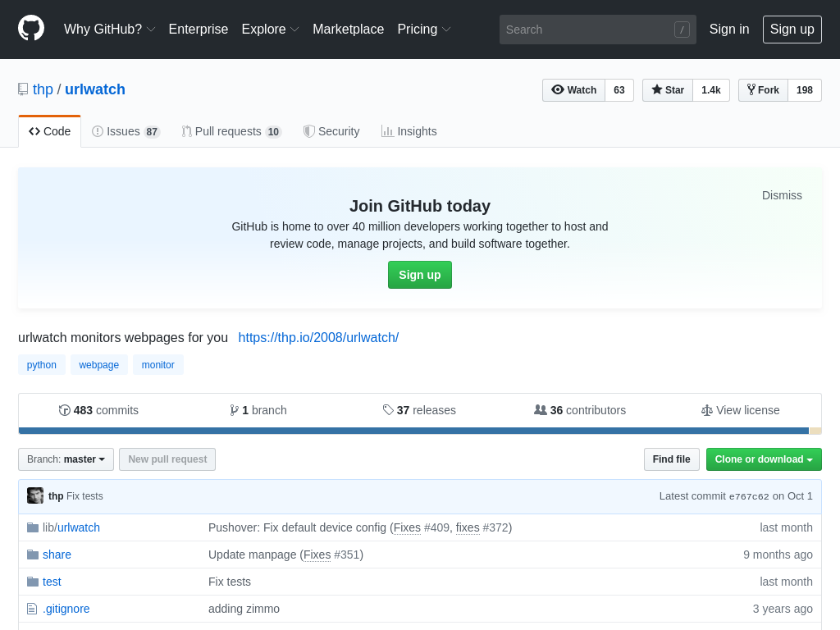Expand the Explore dropdown menu
Image resolution: width=840 pixels, height=630 pixels.
270,30
